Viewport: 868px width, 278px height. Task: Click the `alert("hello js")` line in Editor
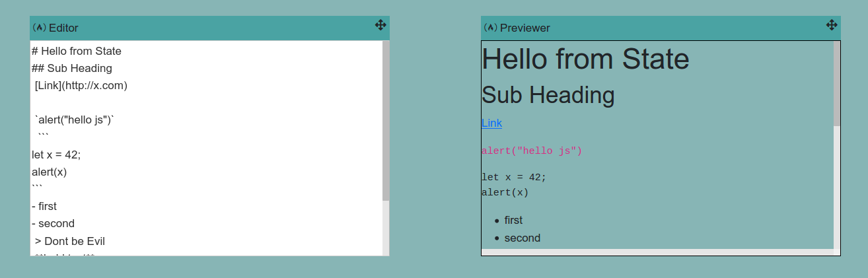(75, 120)
